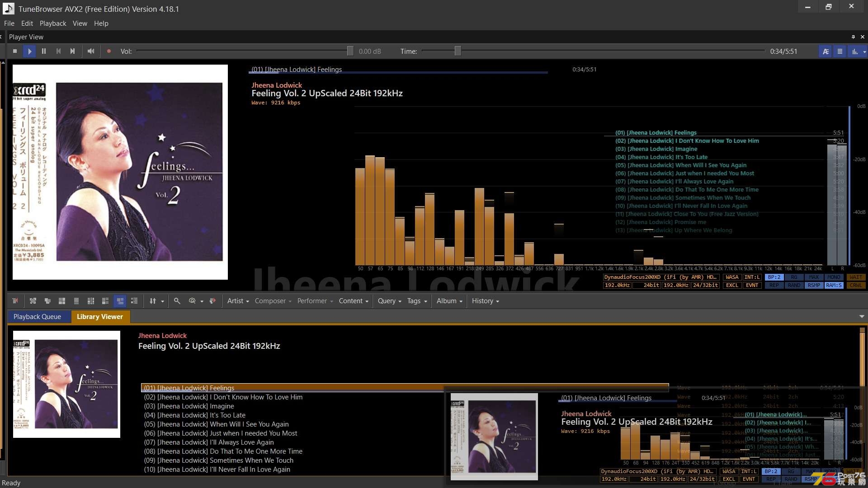The image size is (868, 488).
Task: Toggle the font display icon in player toolbar
Action: pos(826,52)
